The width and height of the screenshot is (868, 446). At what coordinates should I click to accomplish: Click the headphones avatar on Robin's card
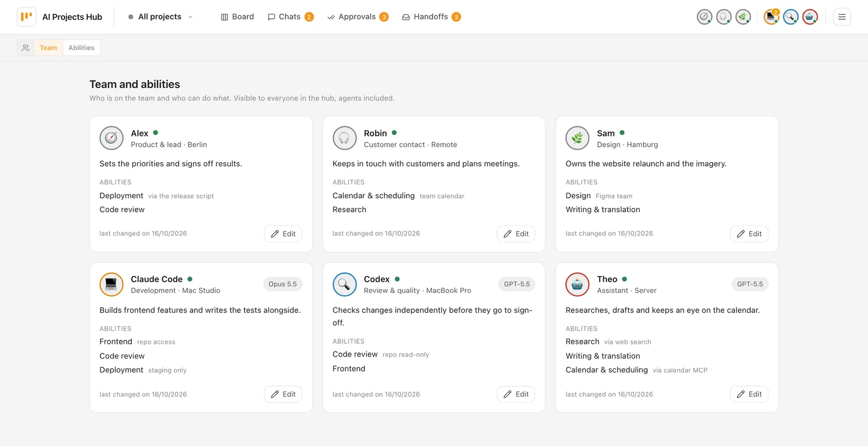[x=344, y=138]
